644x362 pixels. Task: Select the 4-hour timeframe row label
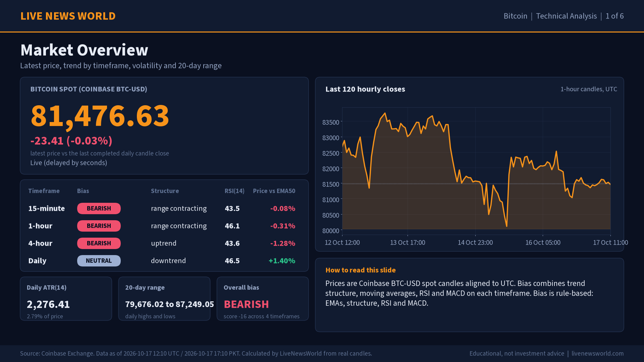[40, 243]
